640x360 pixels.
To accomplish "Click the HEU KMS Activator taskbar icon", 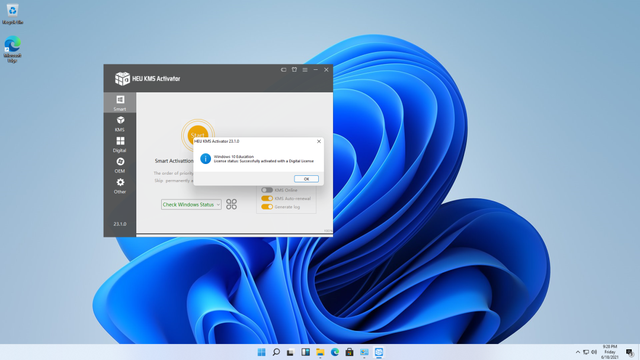I will (379, 352).
